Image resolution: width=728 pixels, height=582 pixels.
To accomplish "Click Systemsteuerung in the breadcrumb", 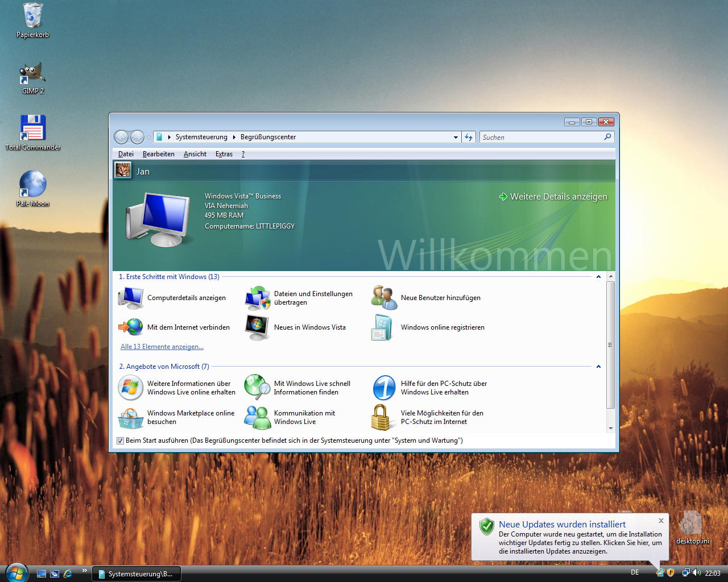I will pos(201,137).
